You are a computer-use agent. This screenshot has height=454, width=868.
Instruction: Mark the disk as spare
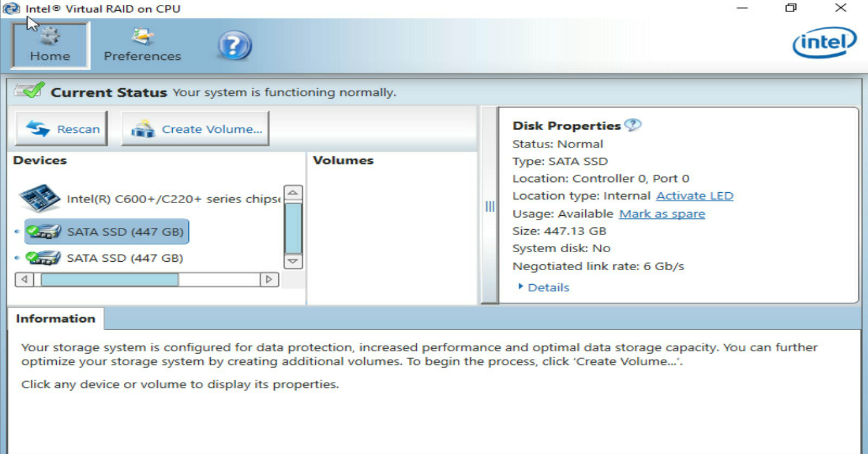point(662,213)
